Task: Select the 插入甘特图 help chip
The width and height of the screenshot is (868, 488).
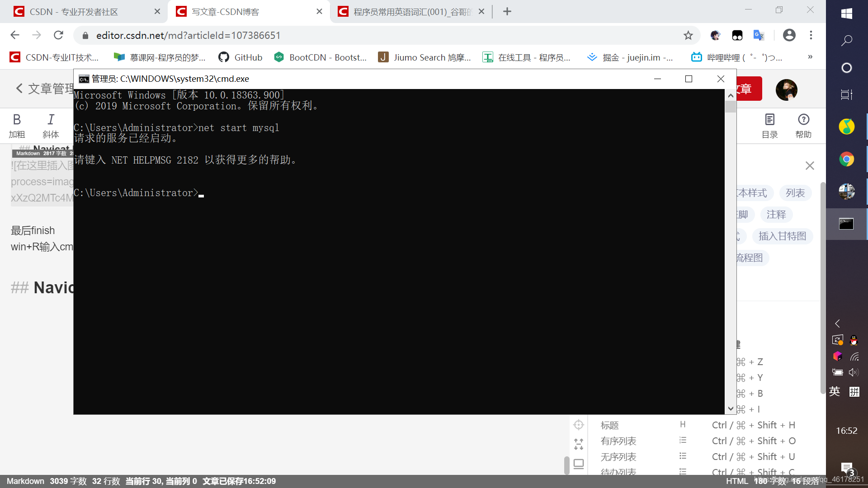Action: (x=782, y=236)
